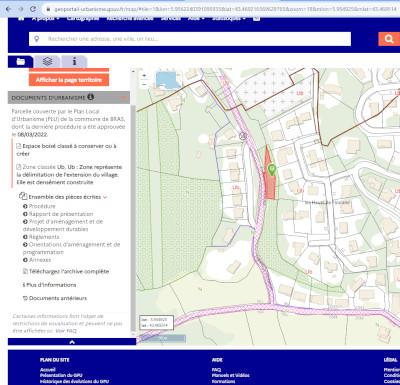Image resolution: width=400 pixels, height=385 pixels.
Task: Click the browser back arrow
Action: (9, 9)
